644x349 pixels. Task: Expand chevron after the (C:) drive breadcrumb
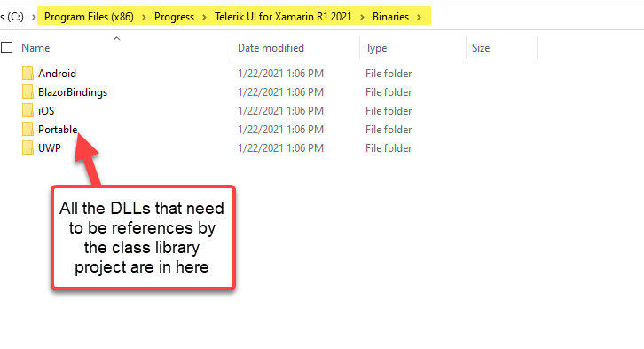34,17
